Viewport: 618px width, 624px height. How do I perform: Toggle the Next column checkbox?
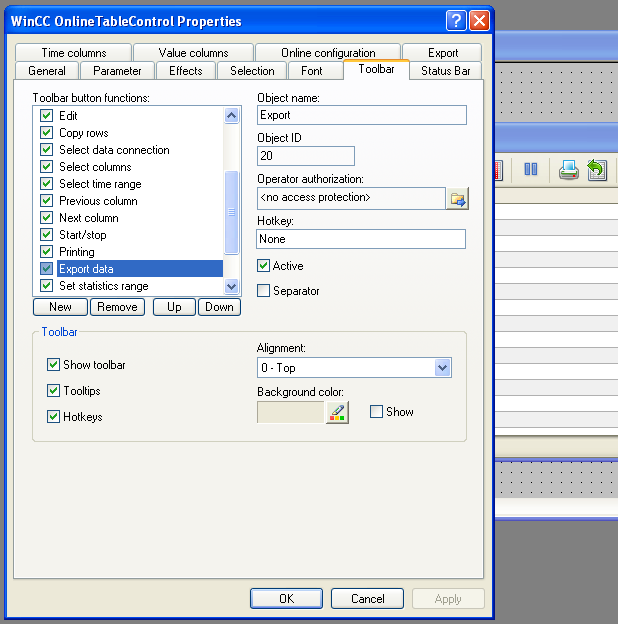(47, 218)
